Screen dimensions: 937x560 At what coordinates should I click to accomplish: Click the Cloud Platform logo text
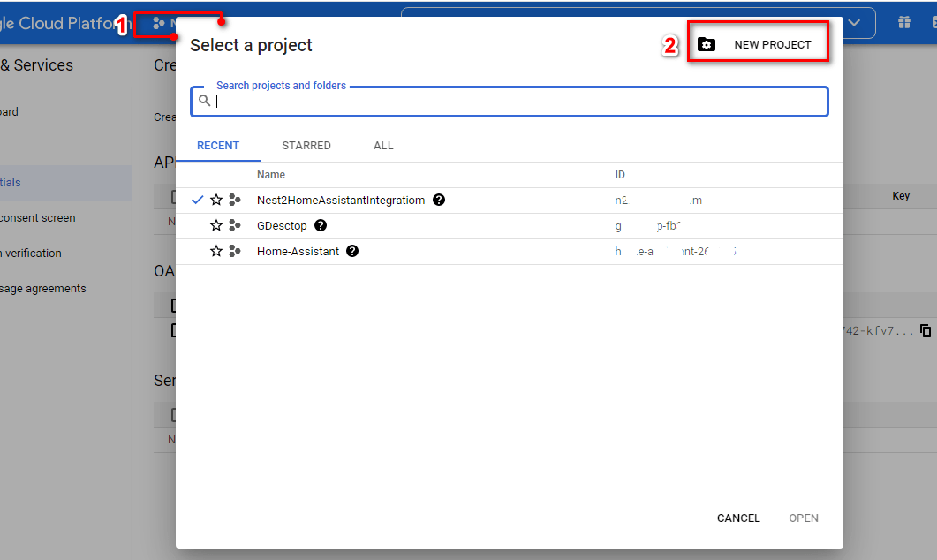coord(65,23)
